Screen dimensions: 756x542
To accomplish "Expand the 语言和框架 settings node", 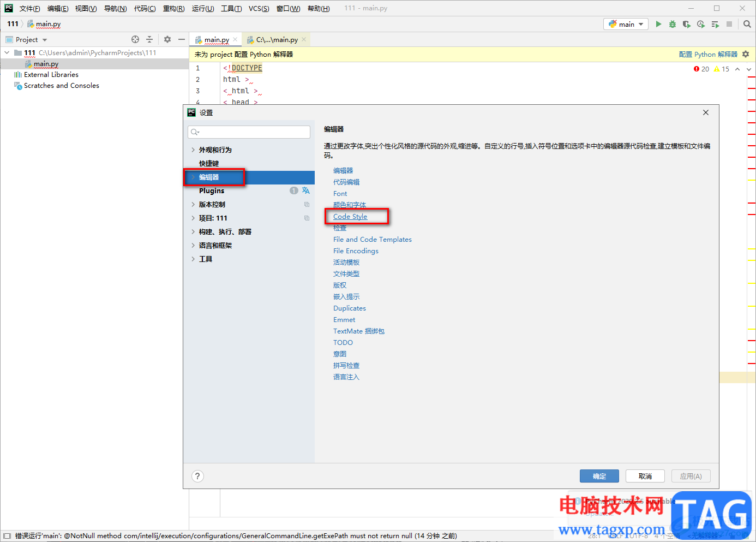I will [x=193, y=245].
